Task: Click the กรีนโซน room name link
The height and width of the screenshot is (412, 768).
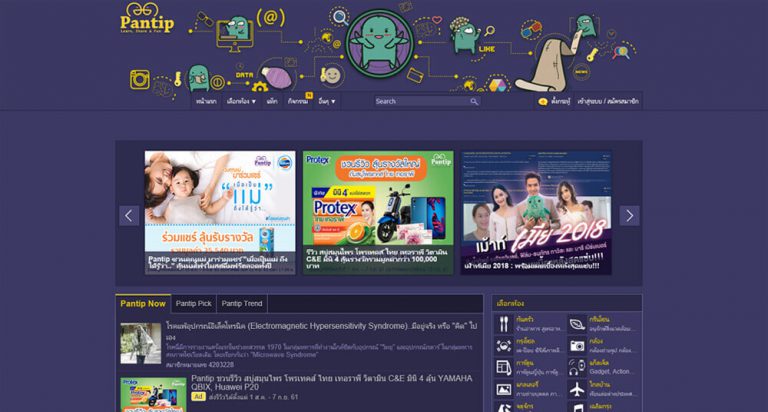Action: 600,319
